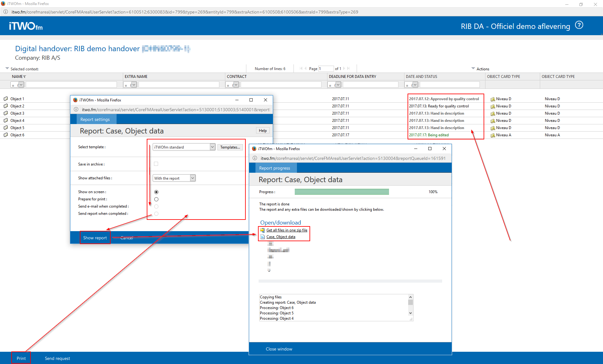Click the Niveau A card icon for Object 6
This screenshot has width=603, height=364.
click(x=492, y=135)
